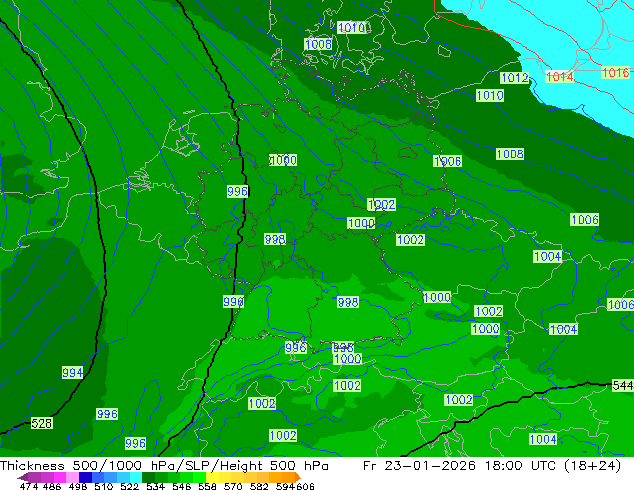Click the legend value 474
This screenshot has width=634, height=490.
coord(29,486)
